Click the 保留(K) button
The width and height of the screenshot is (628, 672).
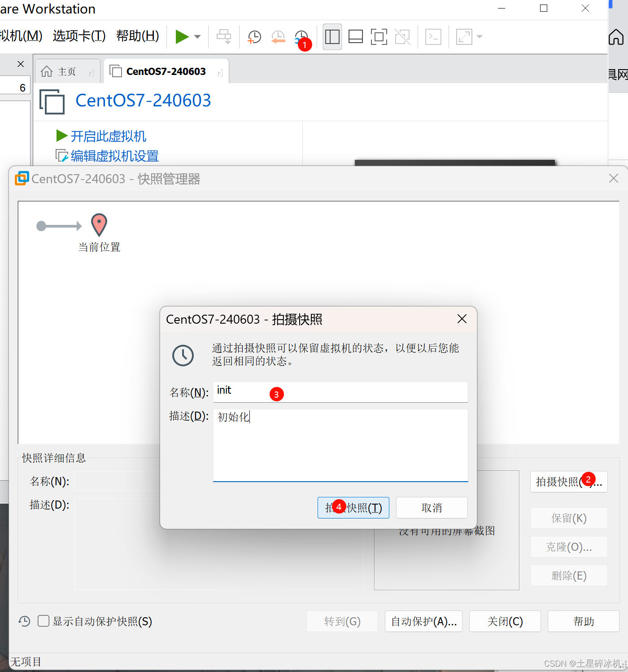coord(569,518)
